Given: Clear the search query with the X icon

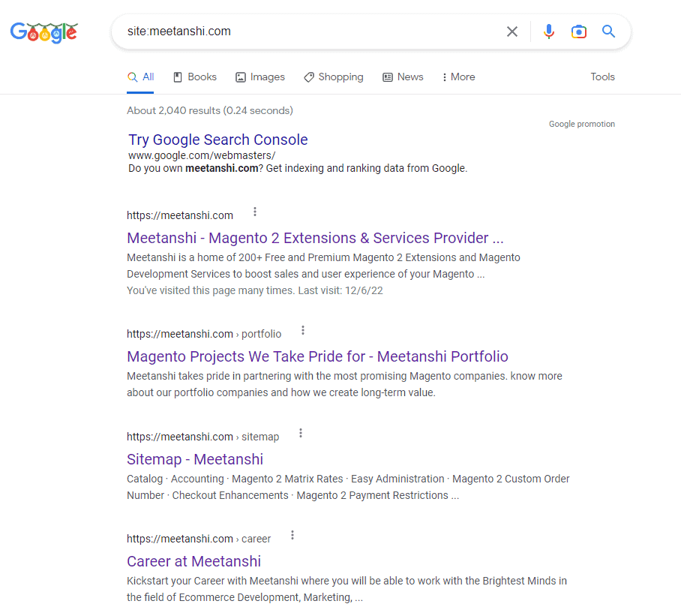Looking at the screenshot, I should pos(512,32).
